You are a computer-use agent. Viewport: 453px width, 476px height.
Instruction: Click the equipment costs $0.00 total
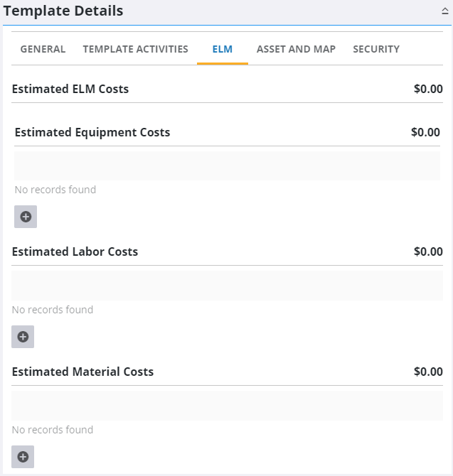tap(425, 132)
